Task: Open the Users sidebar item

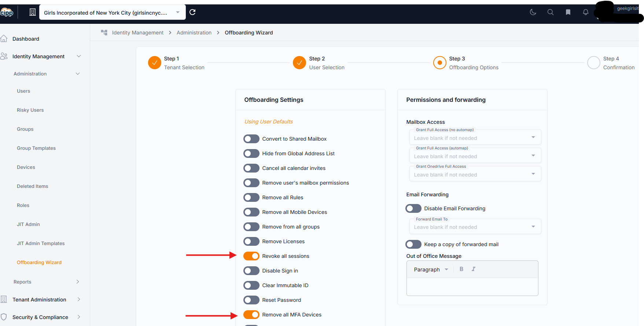Action: click(x=23, y=91)
